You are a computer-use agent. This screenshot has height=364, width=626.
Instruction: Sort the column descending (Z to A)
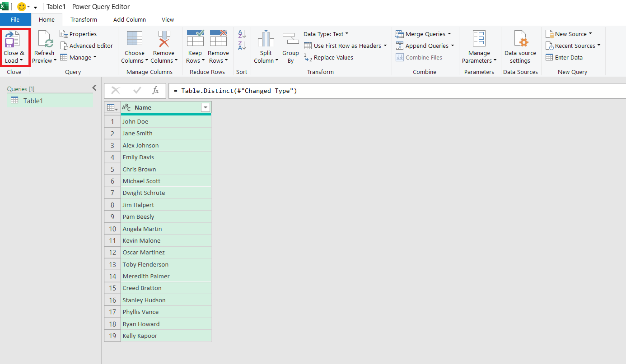[x=242, y=45]
